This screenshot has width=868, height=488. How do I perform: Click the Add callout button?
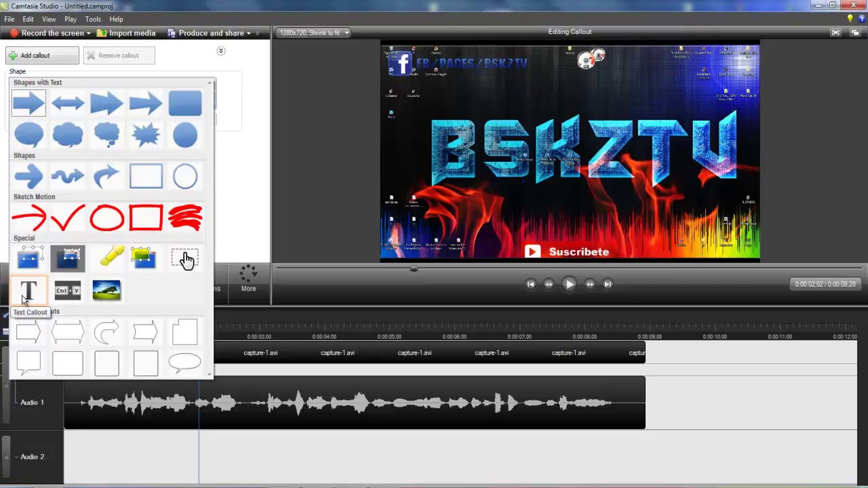41,56
